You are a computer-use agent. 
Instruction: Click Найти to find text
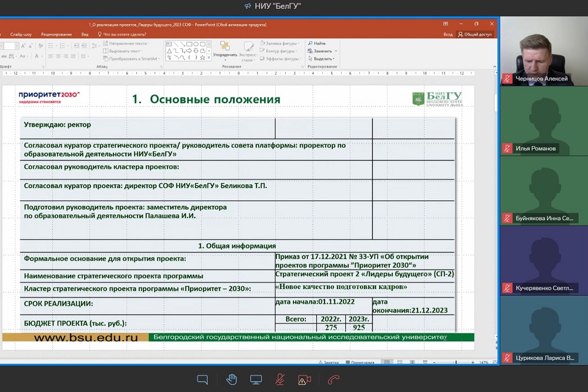[317, 43]
